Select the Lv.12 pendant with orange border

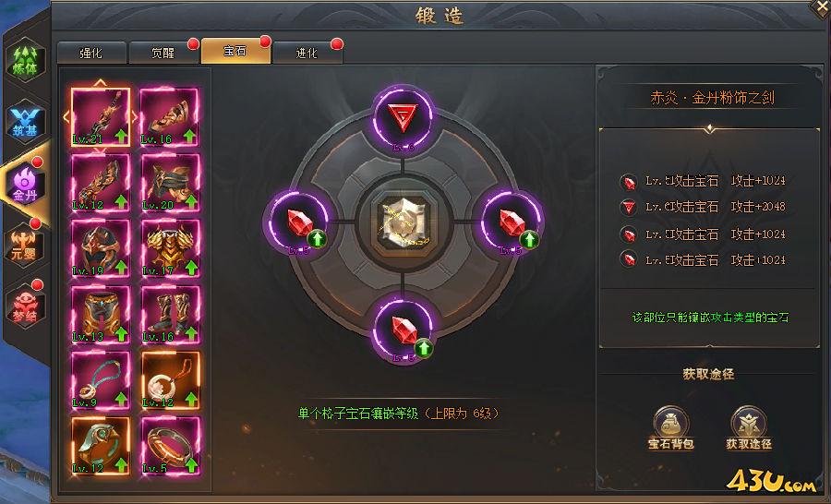[170, 380]
